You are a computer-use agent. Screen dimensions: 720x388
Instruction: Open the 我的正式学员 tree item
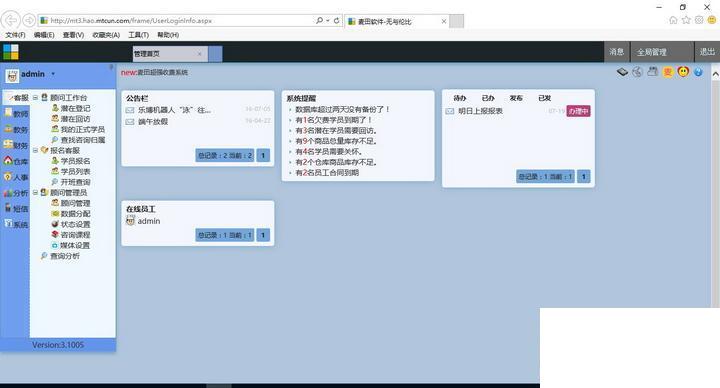point(79,129)
